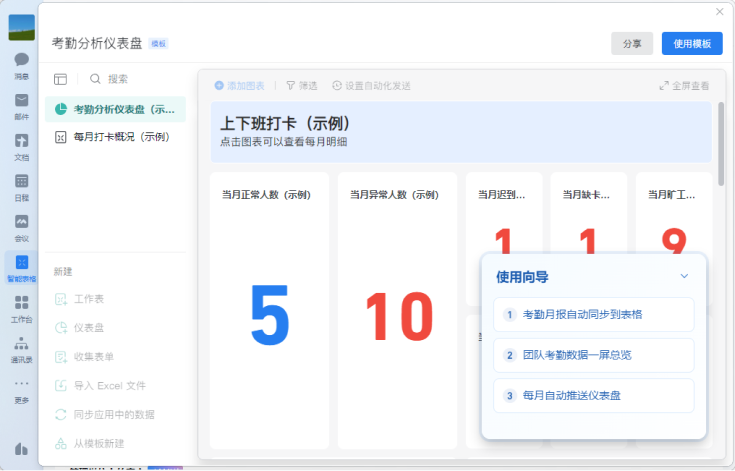Select 每月打卡概况 (示例) sheet

pyautogui.click(x=115, y=137)
